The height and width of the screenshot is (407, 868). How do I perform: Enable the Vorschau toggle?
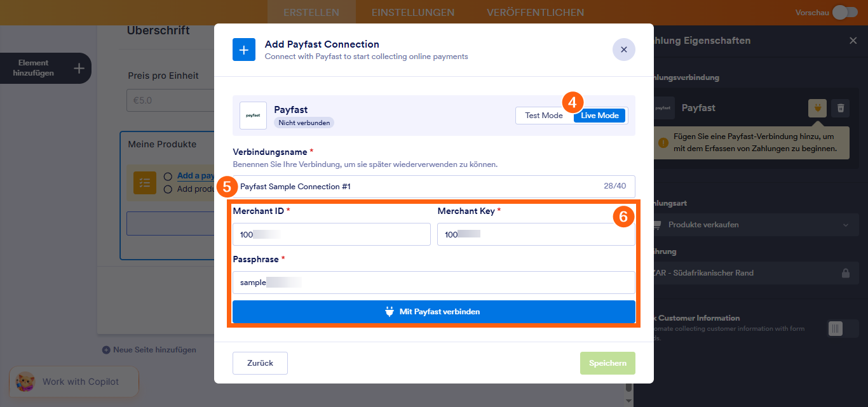click(x=845, y=11)
